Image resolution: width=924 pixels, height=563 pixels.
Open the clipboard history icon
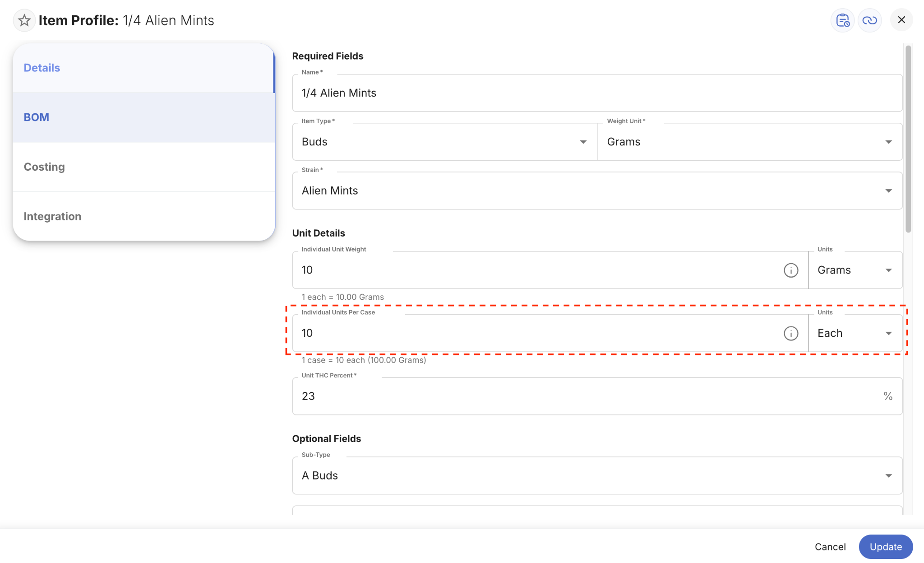coord(843,20)
